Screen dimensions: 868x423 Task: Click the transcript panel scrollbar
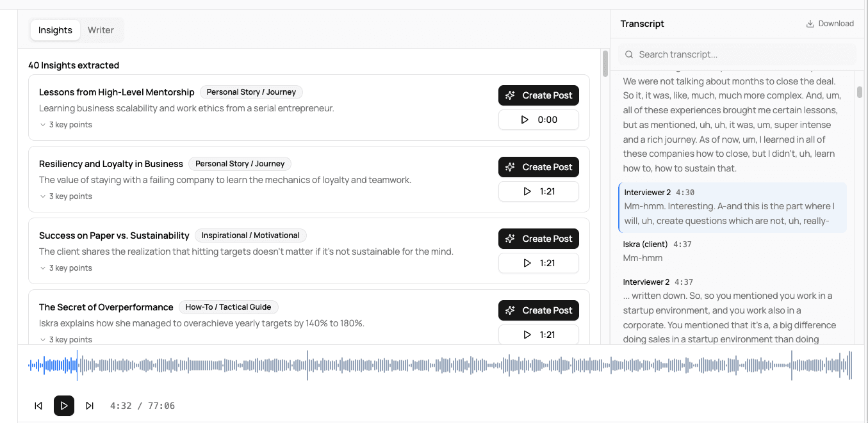860,92
